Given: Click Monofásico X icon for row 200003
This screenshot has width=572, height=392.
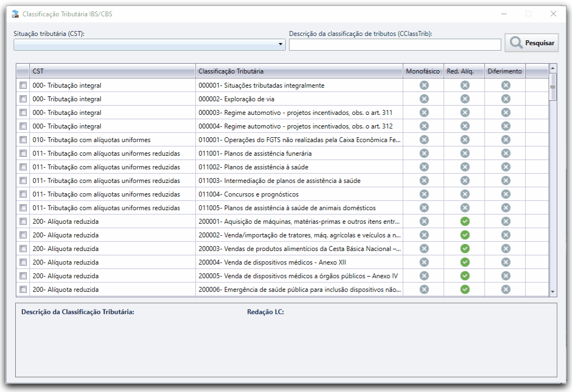Looking at the screenshot, I should 424,248.
